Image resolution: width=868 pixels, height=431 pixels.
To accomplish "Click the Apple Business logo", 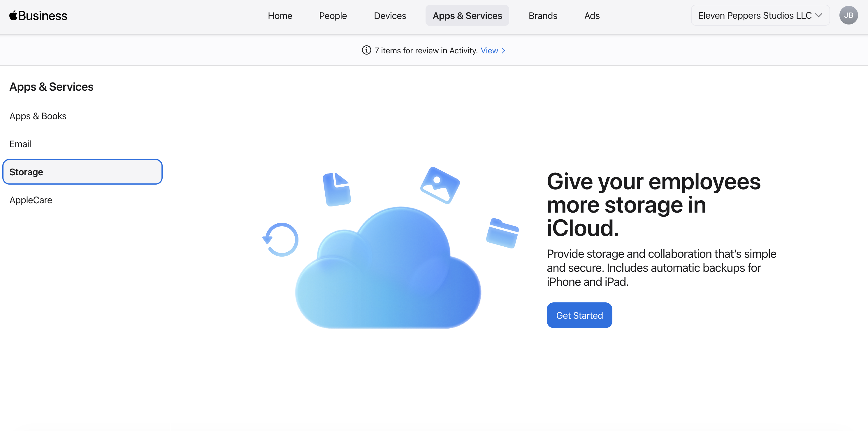I will [x=38, y=15].
